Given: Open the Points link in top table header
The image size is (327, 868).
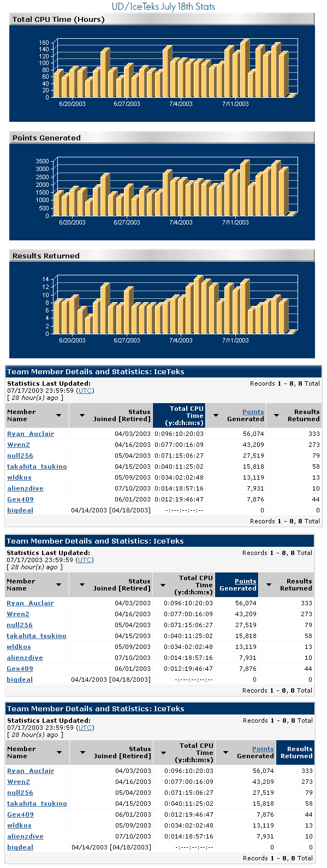Looking at the screenshot, I should [x=253, y=412].
